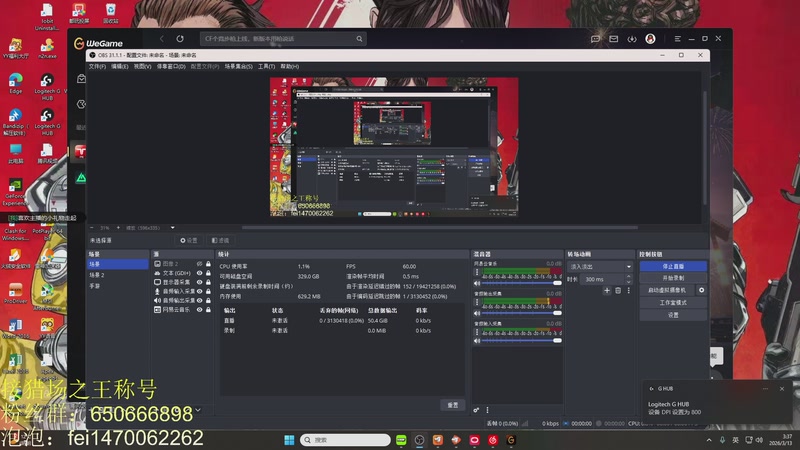
Task: Open transition properties three-dot menu
Action: 629,290
